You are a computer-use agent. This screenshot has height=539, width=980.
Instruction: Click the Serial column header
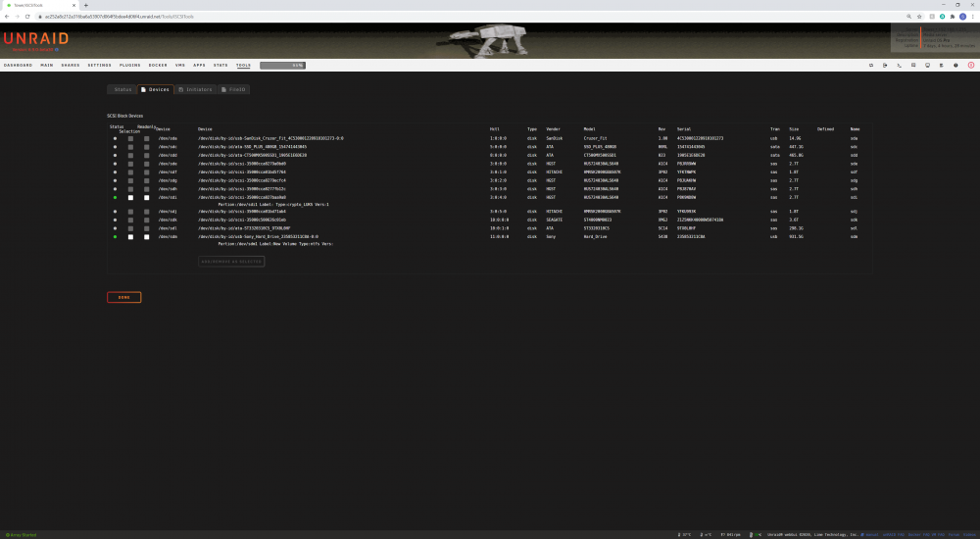point(684,128)
